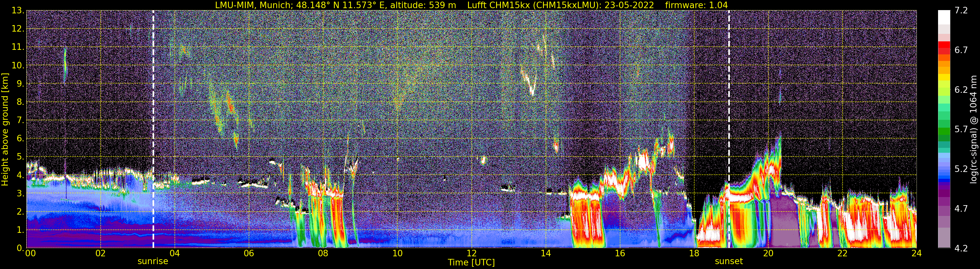
Task: Click time axis tick label 22
Action: point(842,253)
